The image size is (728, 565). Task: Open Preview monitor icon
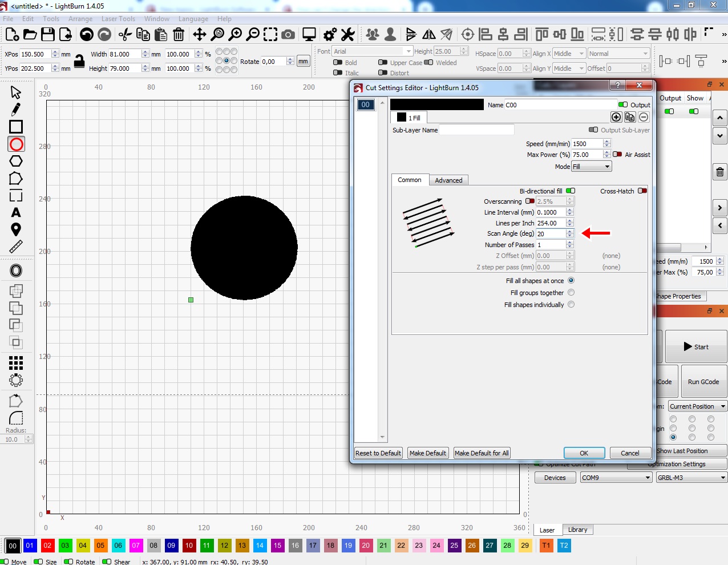click(309, 35)
